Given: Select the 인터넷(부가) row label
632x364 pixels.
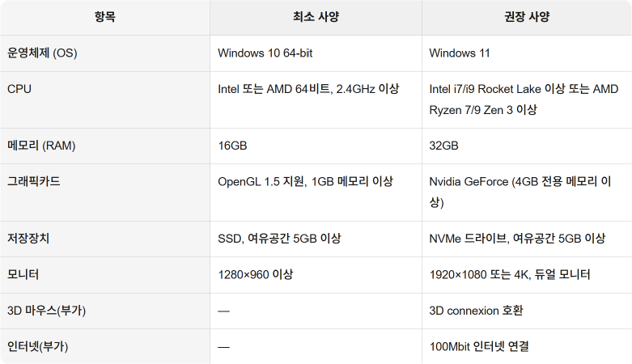Looking at the screenshot, I should (x=38, y=347).
